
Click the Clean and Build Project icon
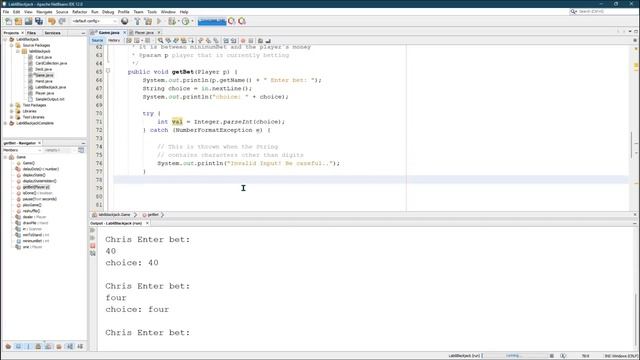(148, 21)
